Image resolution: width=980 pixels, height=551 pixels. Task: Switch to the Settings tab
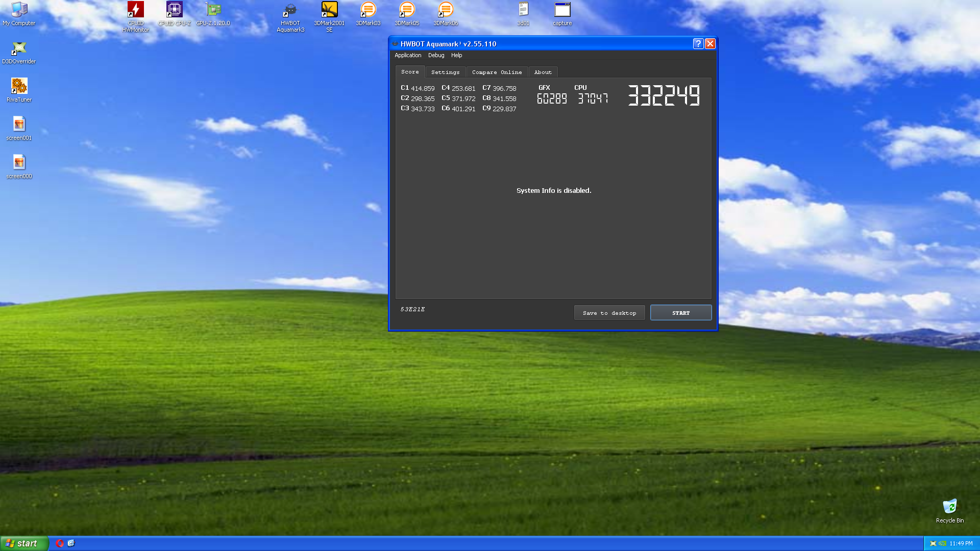click(445, 72)
